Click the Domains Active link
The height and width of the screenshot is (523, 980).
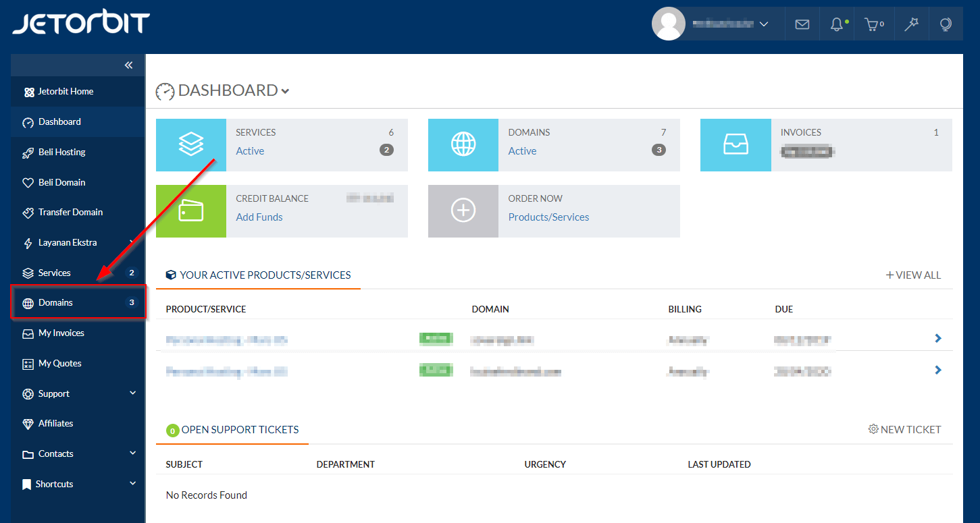(x=522, y=151)
